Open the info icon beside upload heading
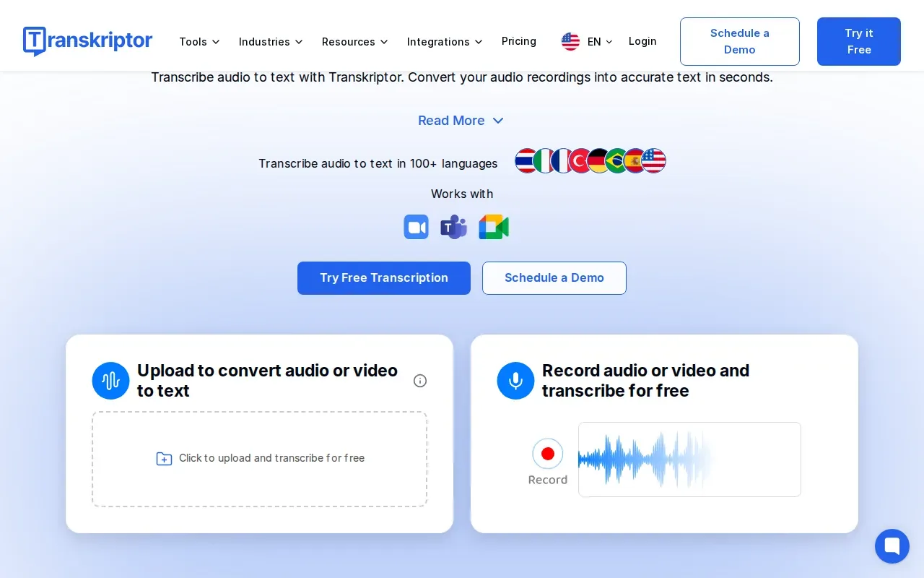Viewport: 924px width, 578px height. point(420,381)
